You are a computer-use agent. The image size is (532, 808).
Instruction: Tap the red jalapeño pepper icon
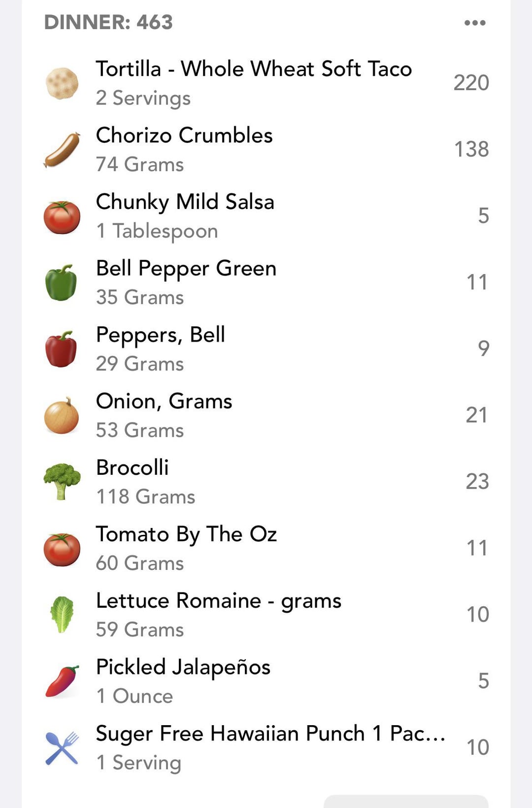(62, 681)
